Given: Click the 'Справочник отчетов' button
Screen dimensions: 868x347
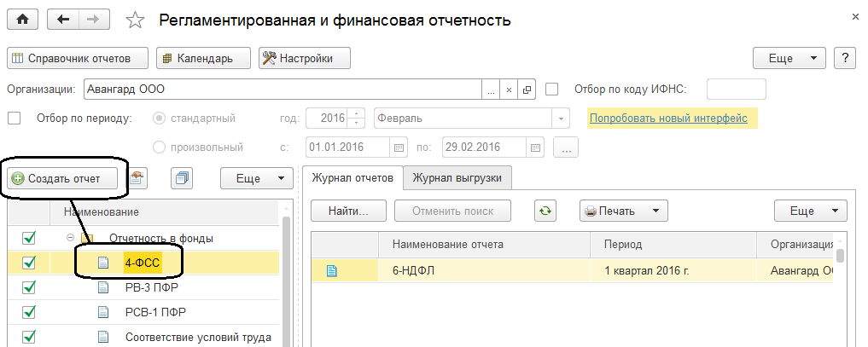Looking at the screenshot, I should point(78,58).
